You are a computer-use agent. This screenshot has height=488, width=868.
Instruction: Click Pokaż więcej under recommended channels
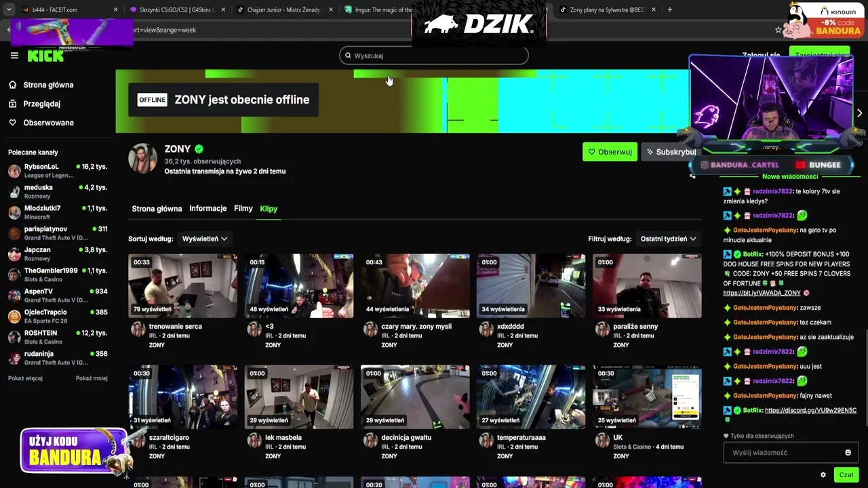(x=25, y=378)
